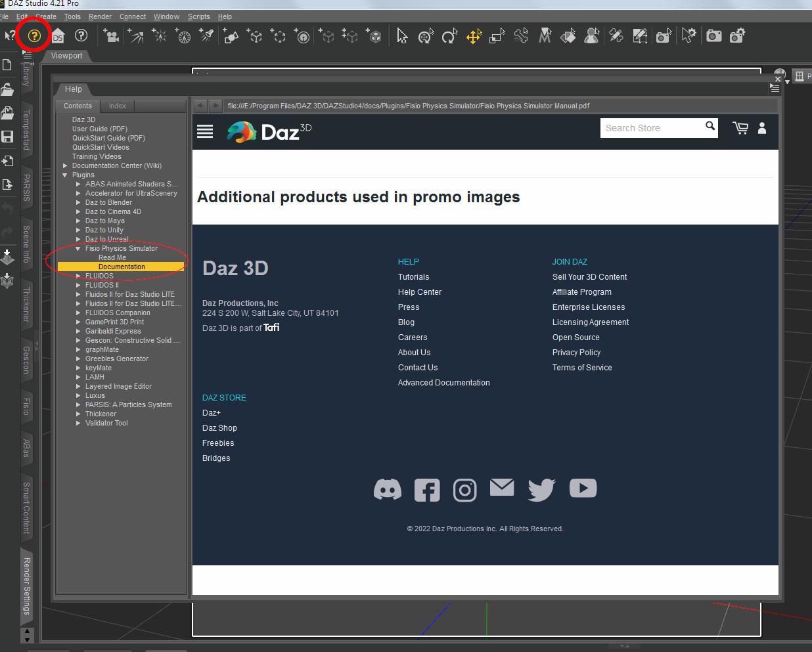Image resolution: width=812 pixels, height=652 pixels.
Task: Click the Discord social icon
Action: pyautogui.click(x=388, y=489)
